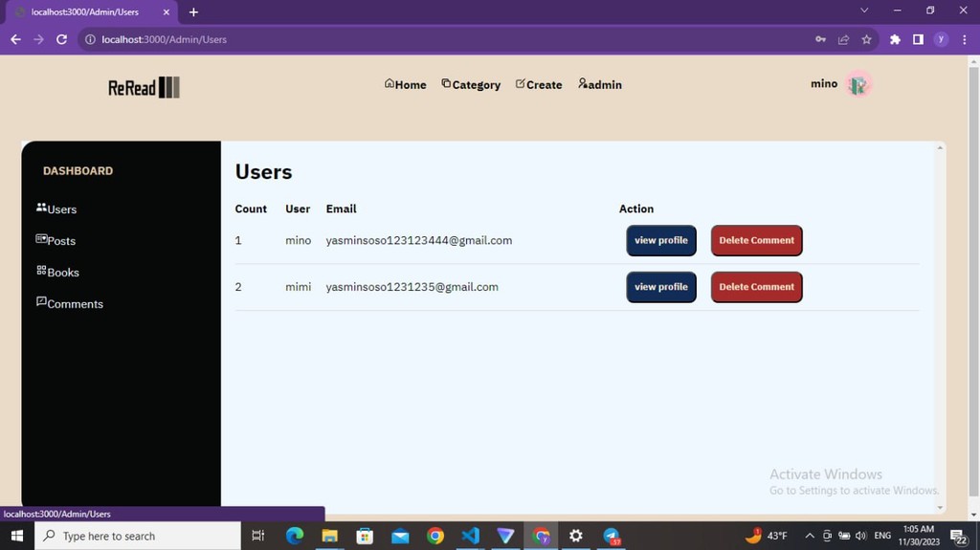Image resolution: width=980 pixels, height=550 pixels.
Task: Open the clock showing 1:05 AM
Action: click(x=919, y=536)
